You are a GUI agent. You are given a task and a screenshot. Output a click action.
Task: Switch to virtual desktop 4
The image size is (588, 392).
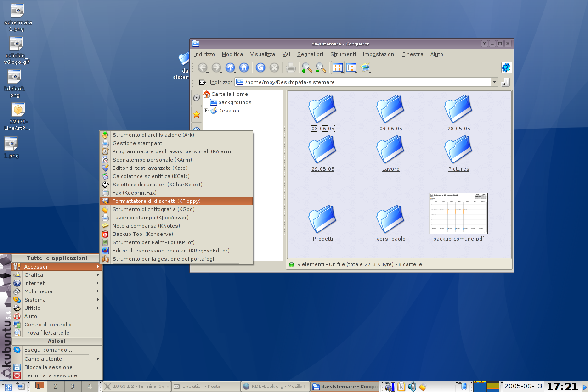(90, 386)
